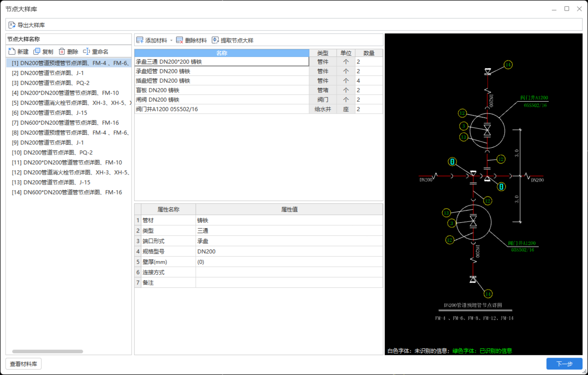The height and width of the screenshot is (375, 588).
Task: Click the 类型 column header
Action: [x=323, y=53]
